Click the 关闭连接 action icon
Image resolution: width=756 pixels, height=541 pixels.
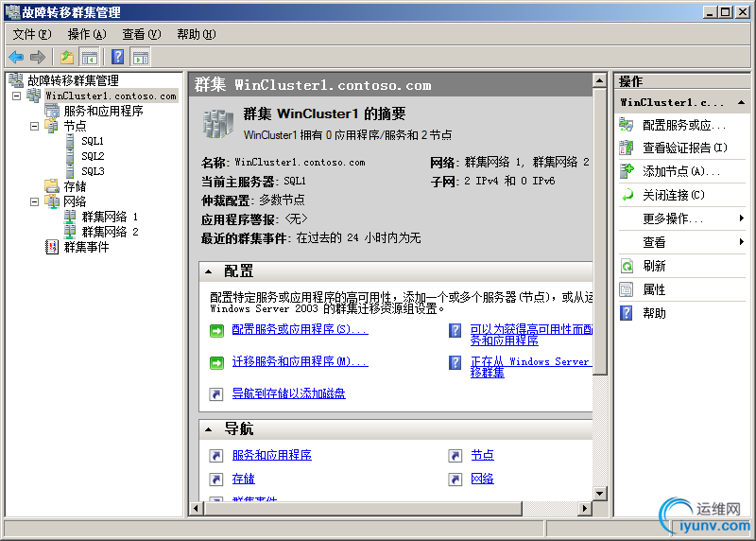click(x=627, y=195)
